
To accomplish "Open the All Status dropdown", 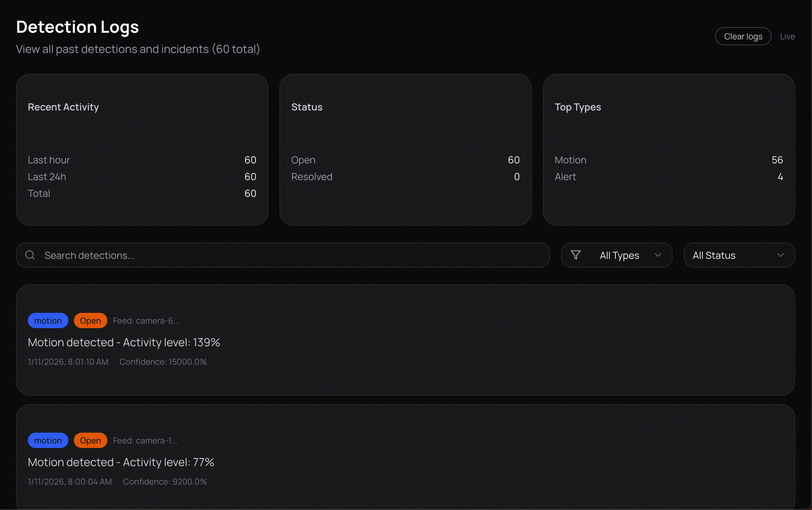I will click(739, 255).
